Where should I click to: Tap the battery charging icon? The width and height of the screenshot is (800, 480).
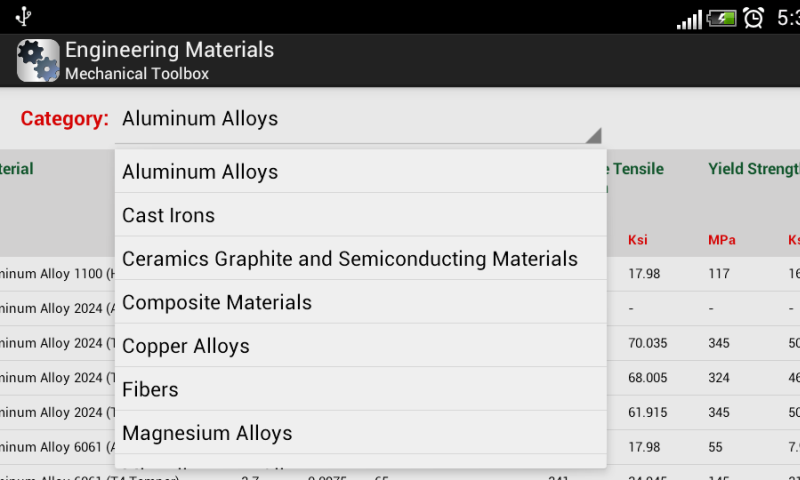721,19
